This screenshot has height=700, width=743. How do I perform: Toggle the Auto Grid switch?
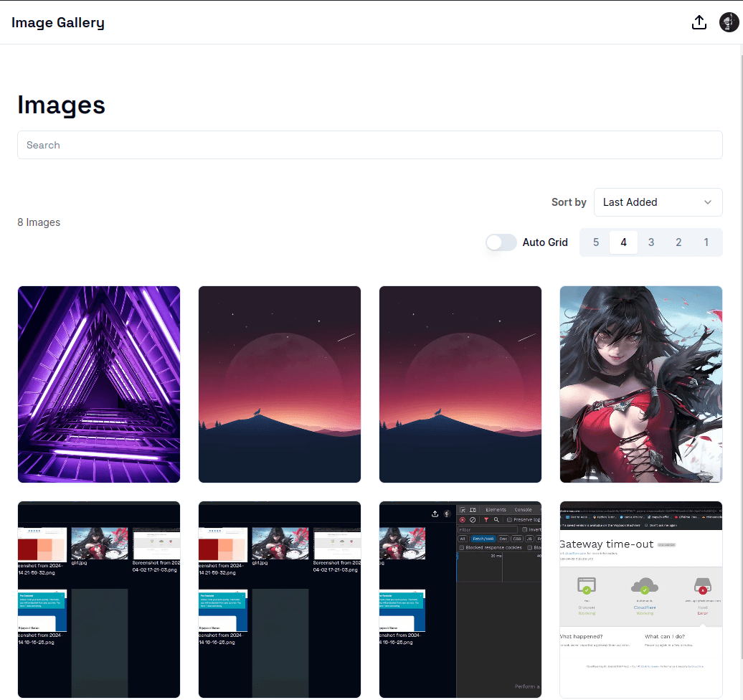point(501,242)
